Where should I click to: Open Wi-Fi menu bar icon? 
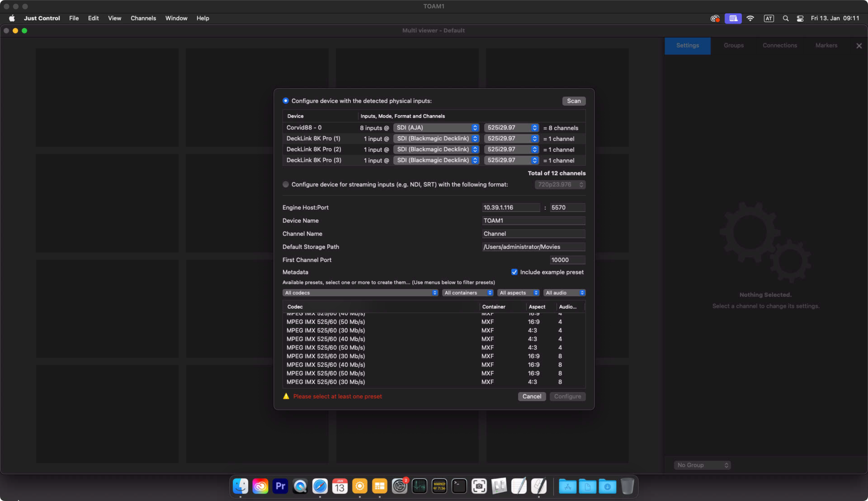[x=750, y=18]
